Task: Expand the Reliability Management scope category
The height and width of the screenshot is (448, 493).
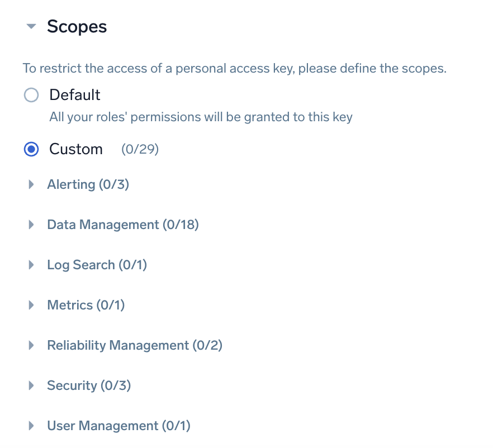Action: 31,345
